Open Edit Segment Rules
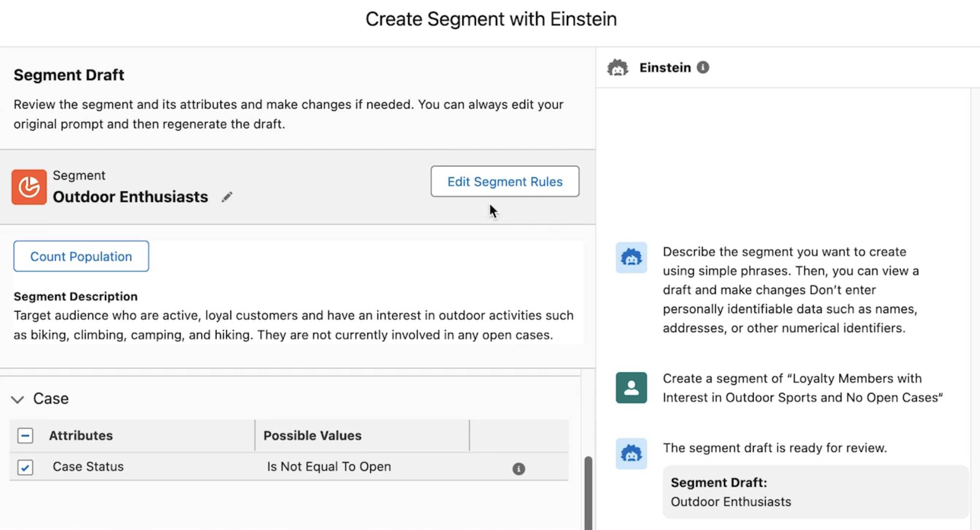The image size is (980, 530). point(505,181)
